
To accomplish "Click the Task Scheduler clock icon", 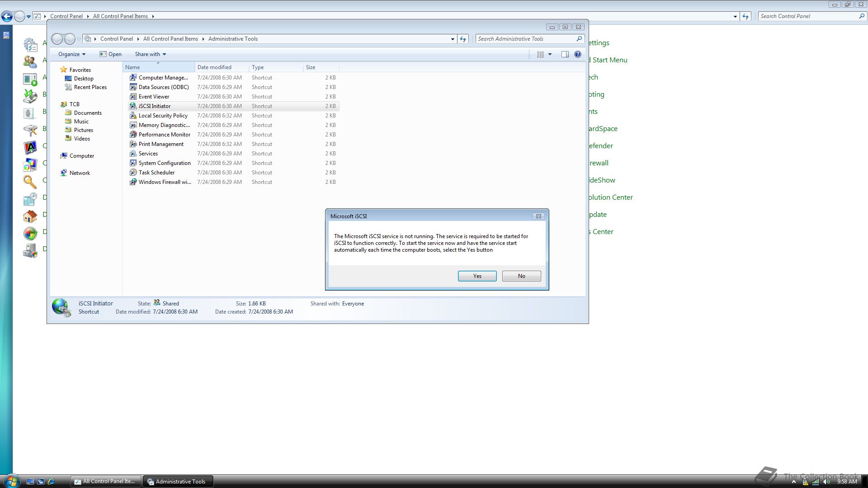I will (x=133, y=173).
